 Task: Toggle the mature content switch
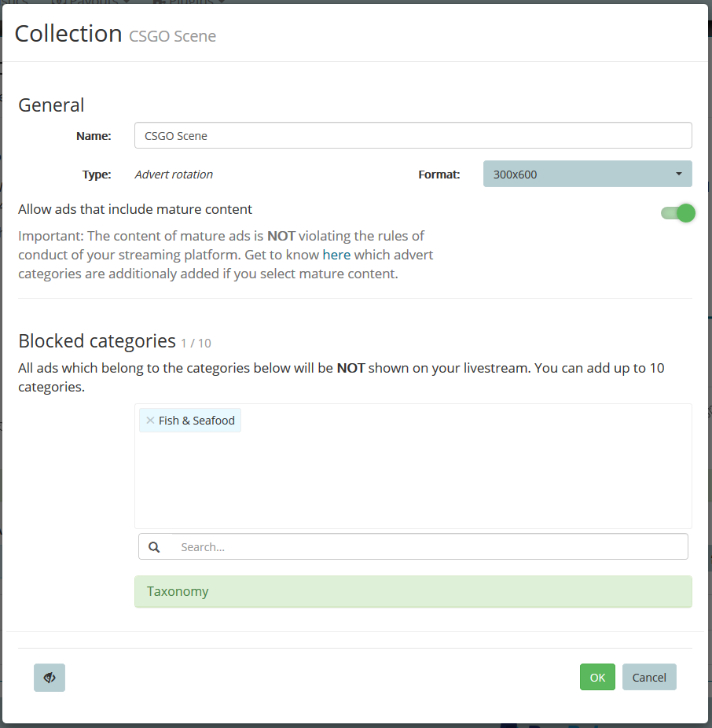coord(678,213)
